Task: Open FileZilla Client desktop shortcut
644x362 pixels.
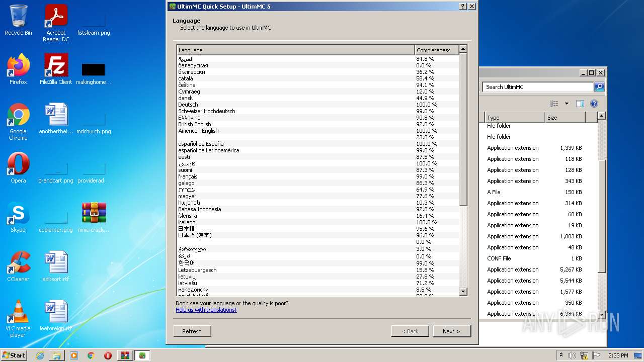Action: 56,69
